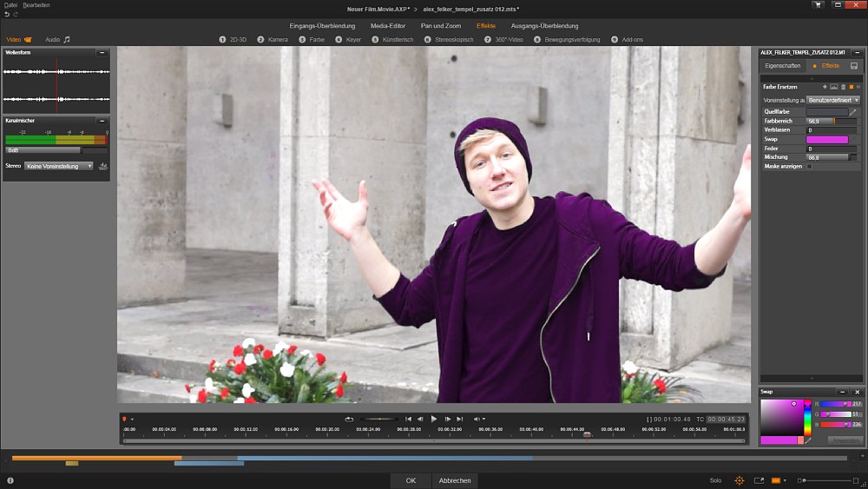Viewport: 868px width, 489px height.
Task: Toggle the loop playback icon
Action: pos(349,419)
